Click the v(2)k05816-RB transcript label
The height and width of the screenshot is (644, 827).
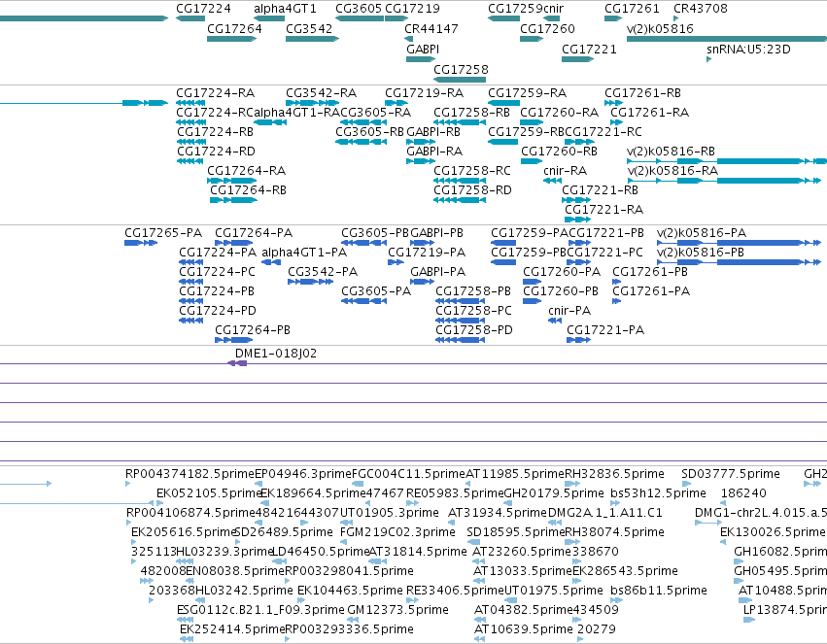[x=671, y=152]
